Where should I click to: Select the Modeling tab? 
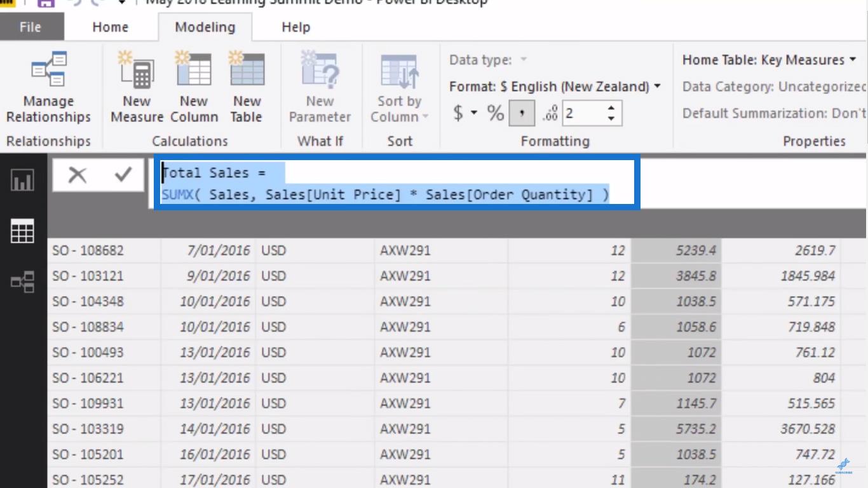tap(205, 27)
